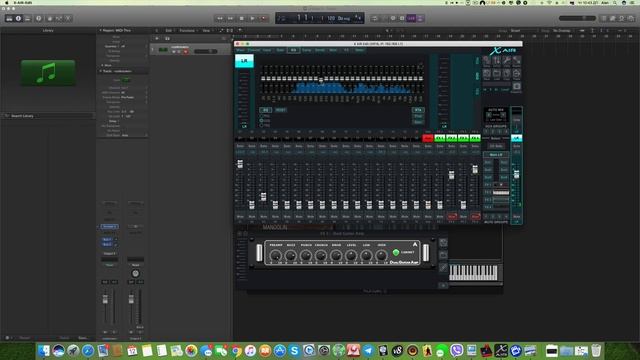Image resolution: width=640 pixels, height=360 pixels.
Task: Switch to the Mixer tab in X Air
Action: 240,50
